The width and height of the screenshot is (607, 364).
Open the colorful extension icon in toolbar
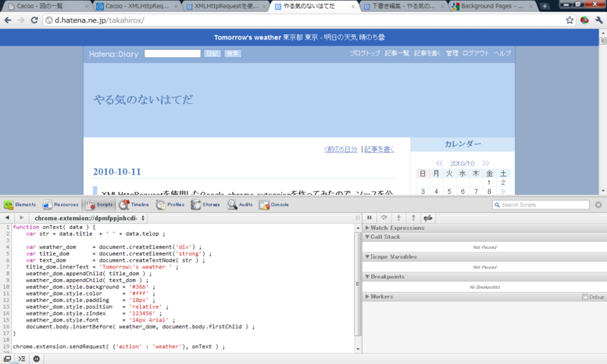584,20
